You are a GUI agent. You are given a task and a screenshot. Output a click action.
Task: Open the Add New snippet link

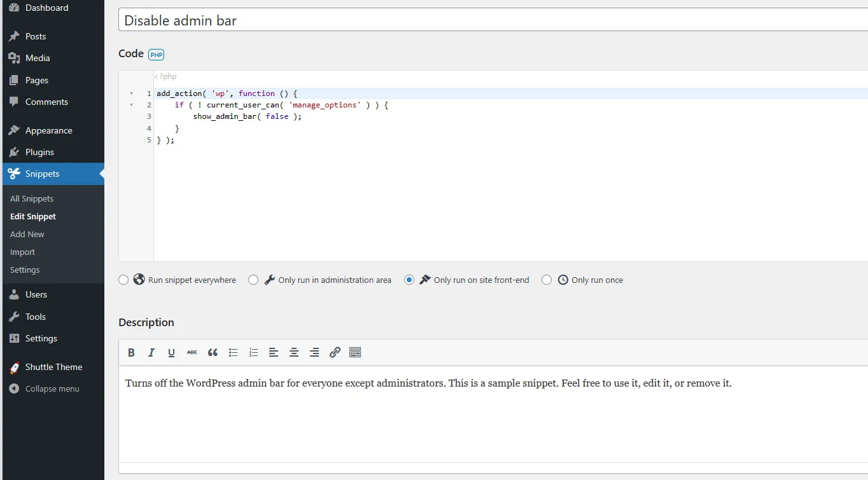[x=27, y=234]
